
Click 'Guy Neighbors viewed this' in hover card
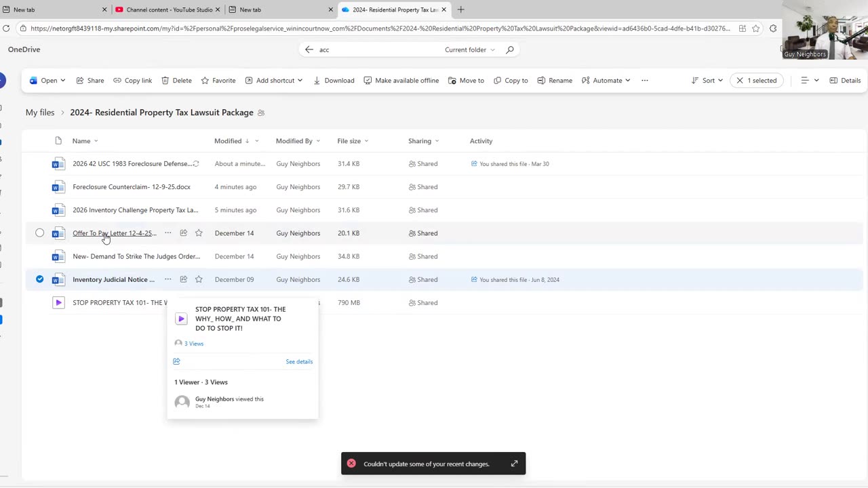pos(229,399)
